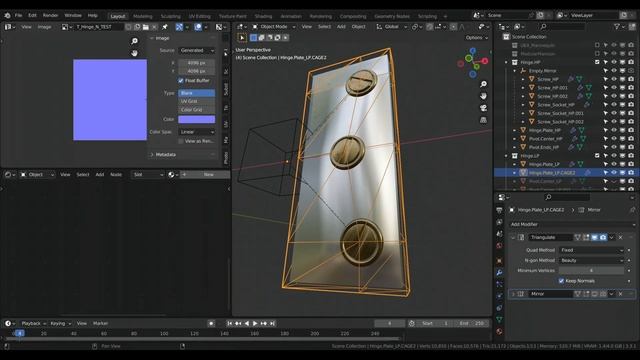Screen dimensions: 640x360
Task: Open the Add Modifier dropdown
Action: [x=573, y=224]
